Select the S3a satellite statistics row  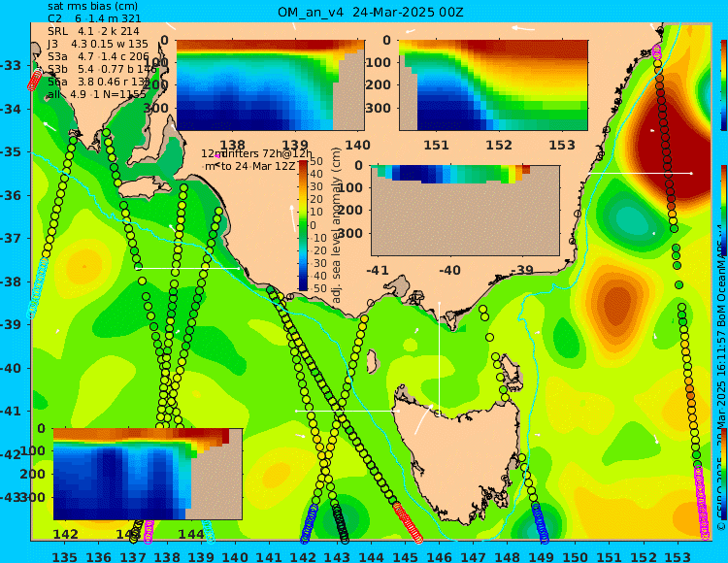98,56
